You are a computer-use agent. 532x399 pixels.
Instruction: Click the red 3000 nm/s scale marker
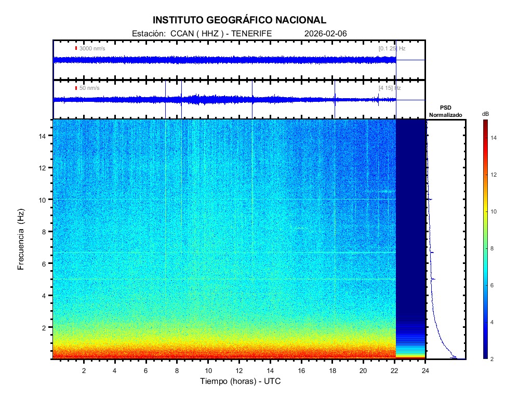click(x=76, y=48)
